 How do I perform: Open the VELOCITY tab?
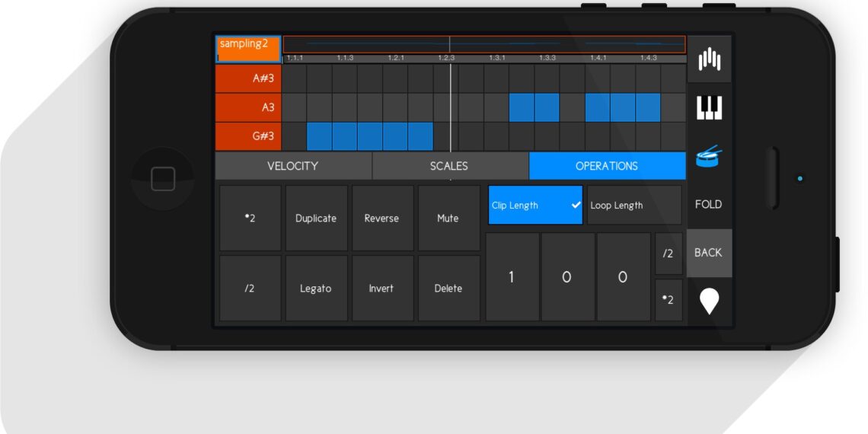click(293, 166)
